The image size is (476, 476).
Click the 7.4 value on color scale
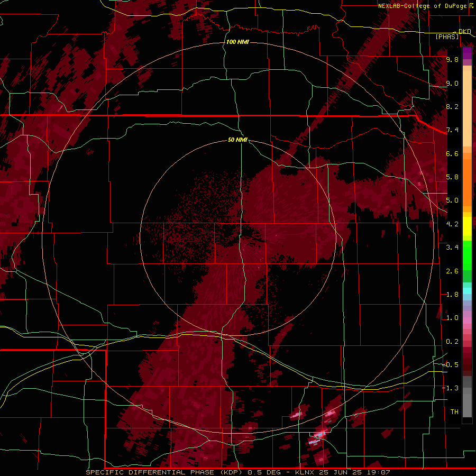pos(452,130)
